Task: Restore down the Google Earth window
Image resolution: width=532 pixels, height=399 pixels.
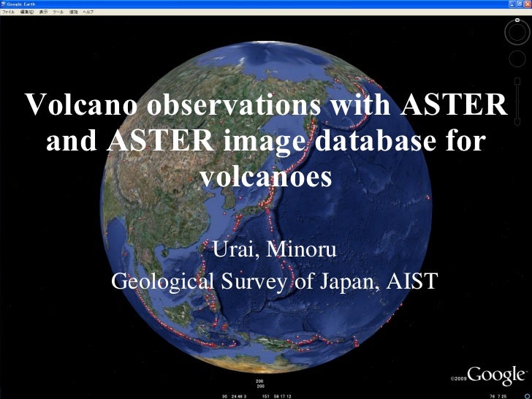Action: (x=520, y=4)
